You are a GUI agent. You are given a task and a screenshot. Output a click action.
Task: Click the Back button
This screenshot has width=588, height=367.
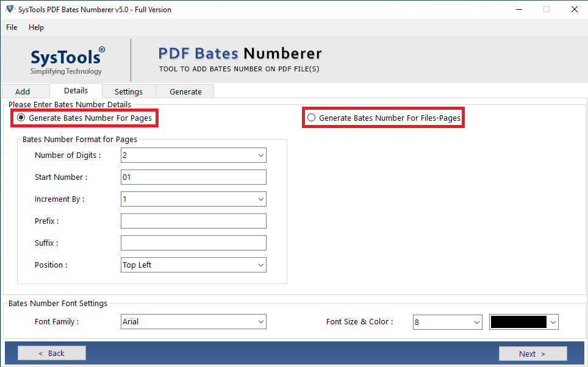52,353
